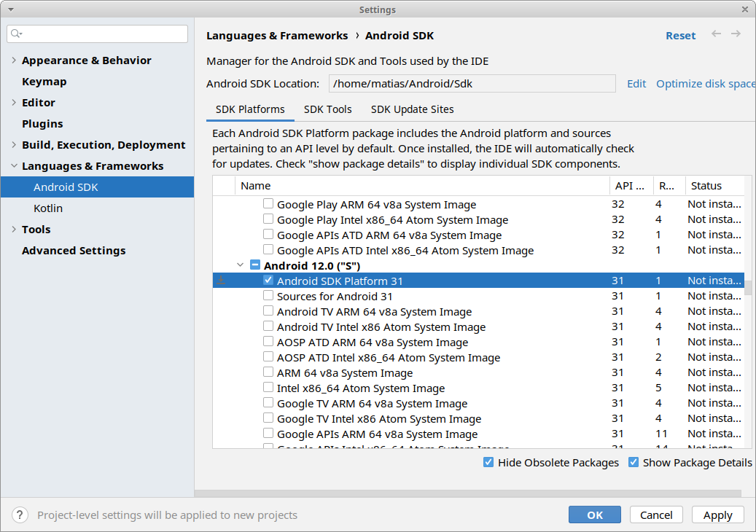The height and width of the screenshot is (532, 756).
Task: Click the help question mark icon
Action: [20, 515]
